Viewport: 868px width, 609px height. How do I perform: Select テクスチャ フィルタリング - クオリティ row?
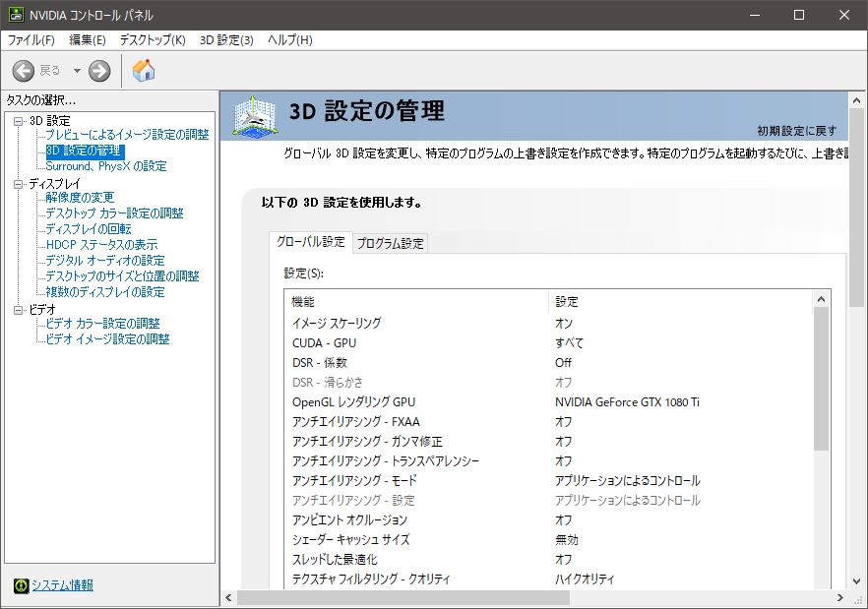coord(548,579)
